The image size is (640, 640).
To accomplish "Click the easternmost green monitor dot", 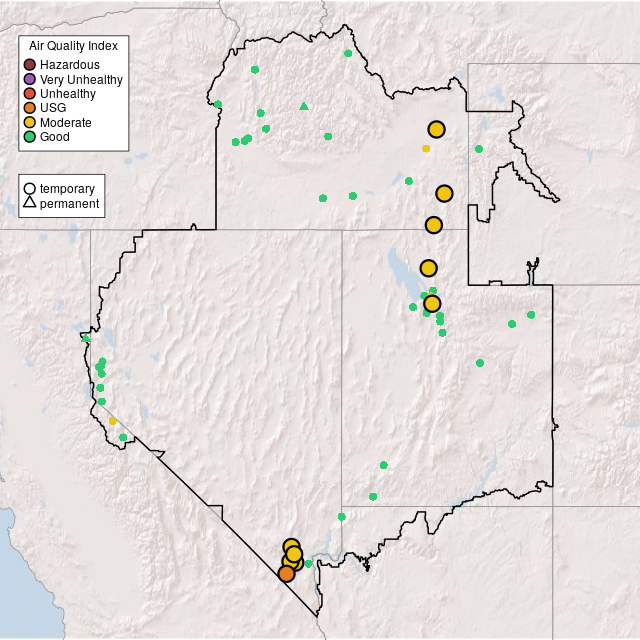I will click(x=531, y=314).
